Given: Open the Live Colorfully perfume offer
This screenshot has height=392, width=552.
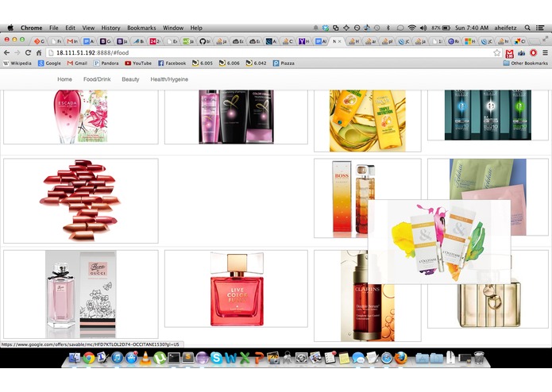Looking at the screenshot, I should click(x=236, y=289).
